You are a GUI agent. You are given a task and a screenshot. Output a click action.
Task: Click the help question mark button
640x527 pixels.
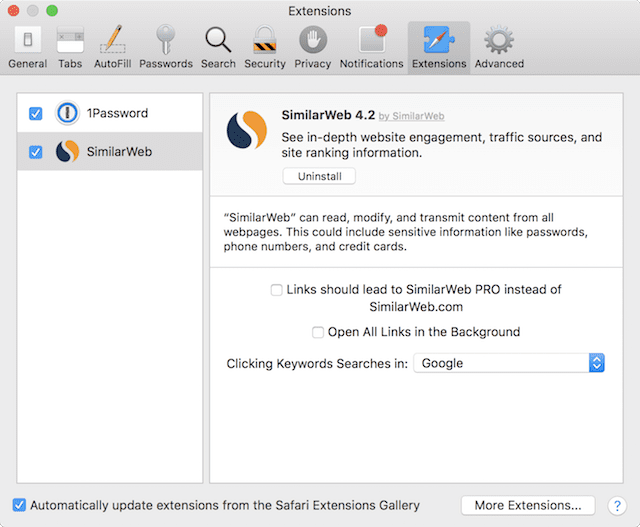pyautogui.click(x=616, y=505)
